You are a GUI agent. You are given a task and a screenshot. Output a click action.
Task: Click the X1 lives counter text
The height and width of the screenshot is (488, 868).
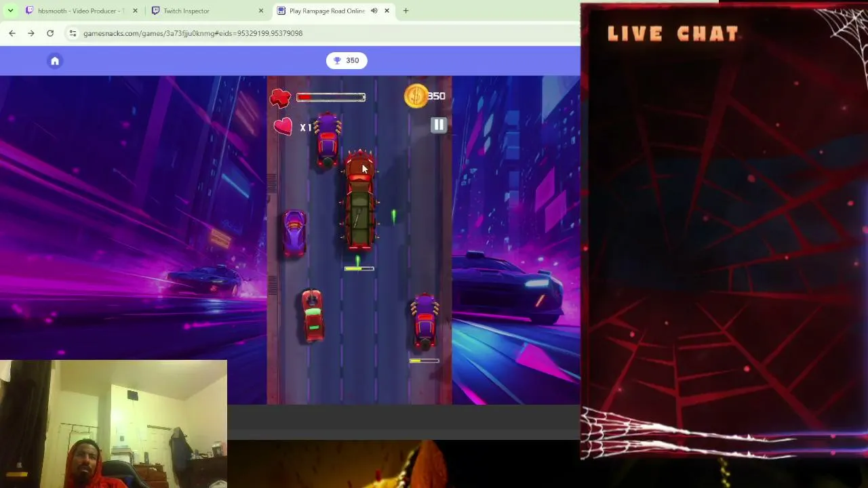pyautogui.click(x=306, y=127)
